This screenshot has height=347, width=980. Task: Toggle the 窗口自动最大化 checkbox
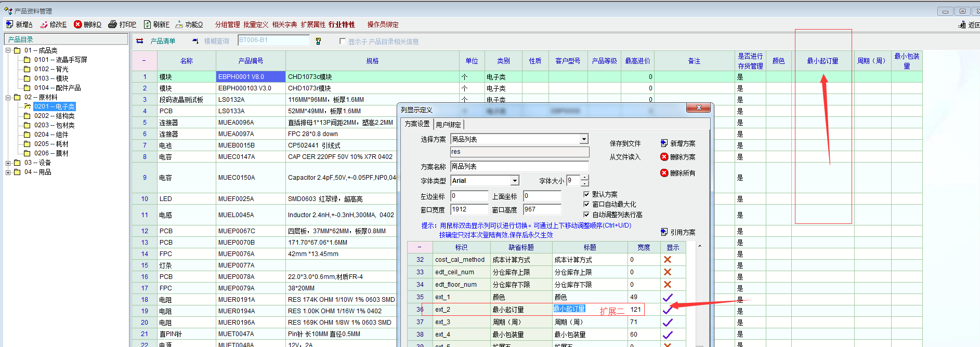[x=586, y=204]
